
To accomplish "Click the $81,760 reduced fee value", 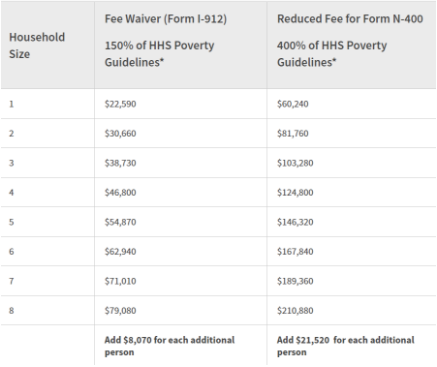I will click(x=293, y=134).
